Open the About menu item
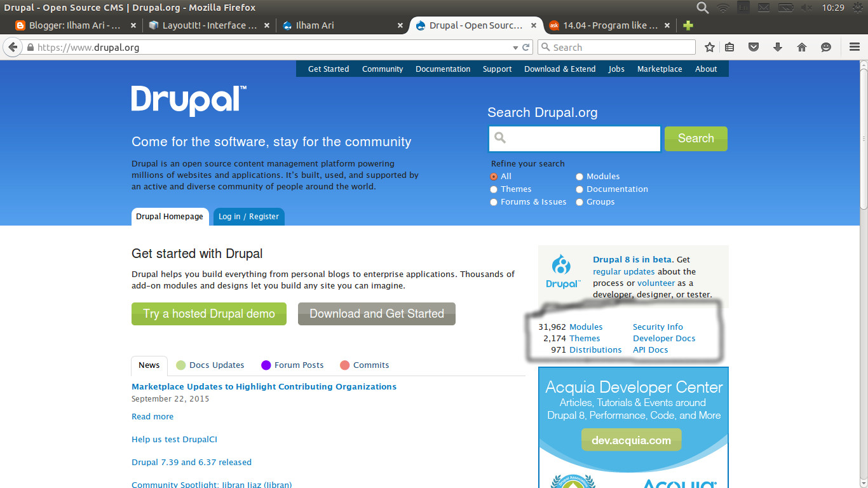 click(706, 69)
